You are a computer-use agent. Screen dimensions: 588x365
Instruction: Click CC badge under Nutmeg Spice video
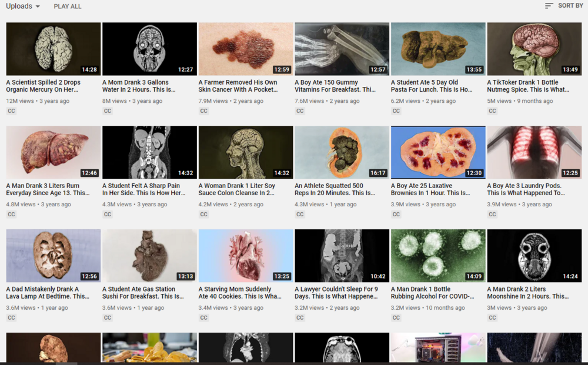click(492, 111)
